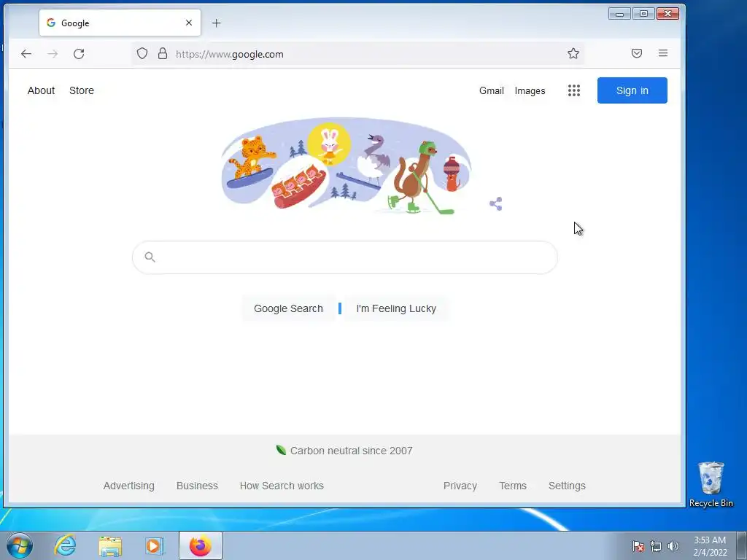Viewport: 747px width, 560px height.
Task: Open a new tab with the plus button
Action: pos(216,23)
